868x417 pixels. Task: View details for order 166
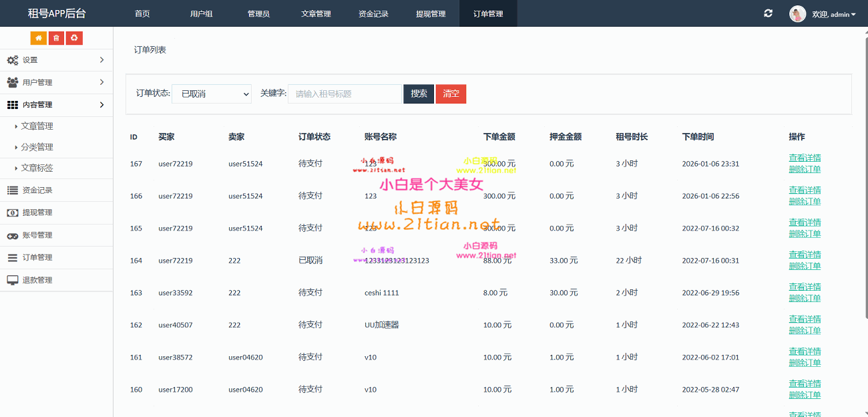805,190
